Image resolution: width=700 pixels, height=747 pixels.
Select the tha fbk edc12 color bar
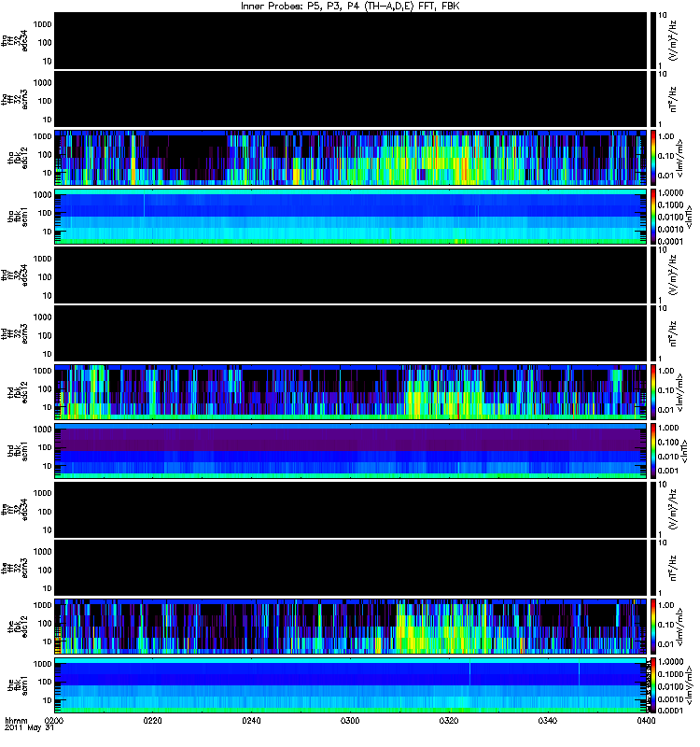tap(652, 159)
